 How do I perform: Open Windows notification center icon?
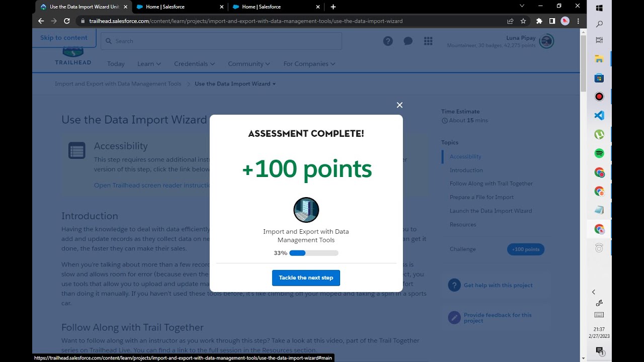pos(599,350)
